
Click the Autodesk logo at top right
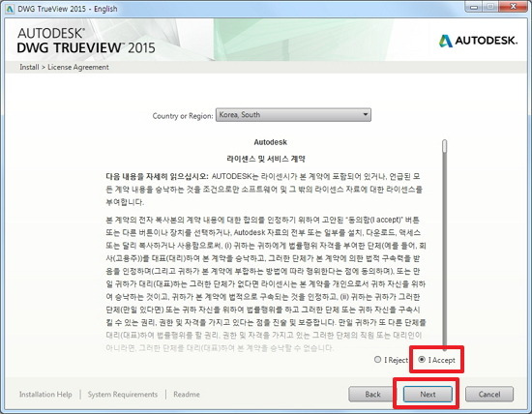(x=478, y=41)
